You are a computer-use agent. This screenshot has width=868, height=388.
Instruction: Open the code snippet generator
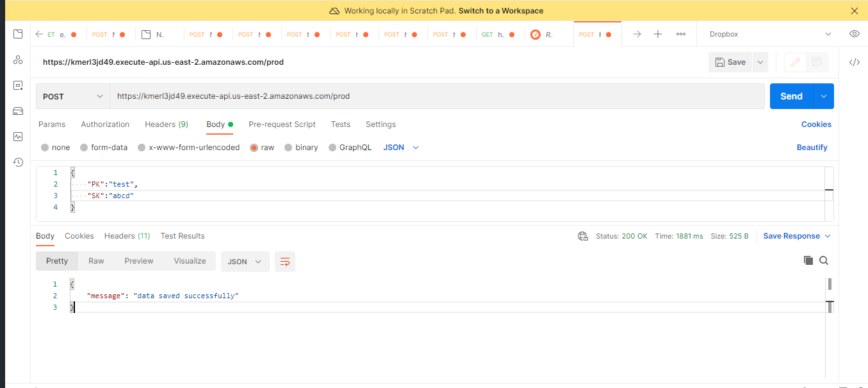tap(854, 62)
